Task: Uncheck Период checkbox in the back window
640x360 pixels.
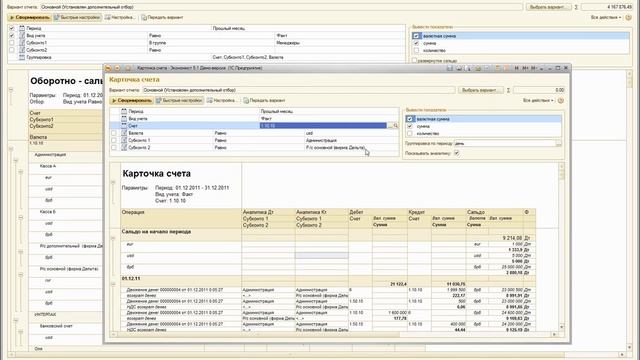Action: tap(11, 28)
